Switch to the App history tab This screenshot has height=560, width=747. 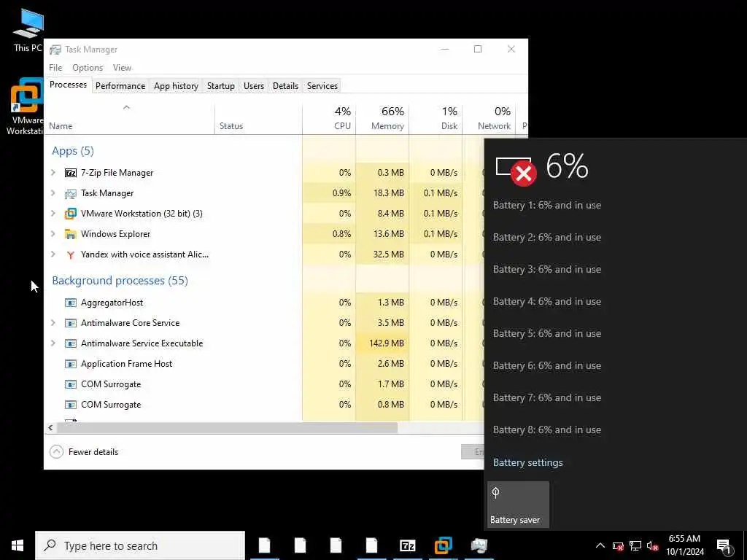(176, 86)
